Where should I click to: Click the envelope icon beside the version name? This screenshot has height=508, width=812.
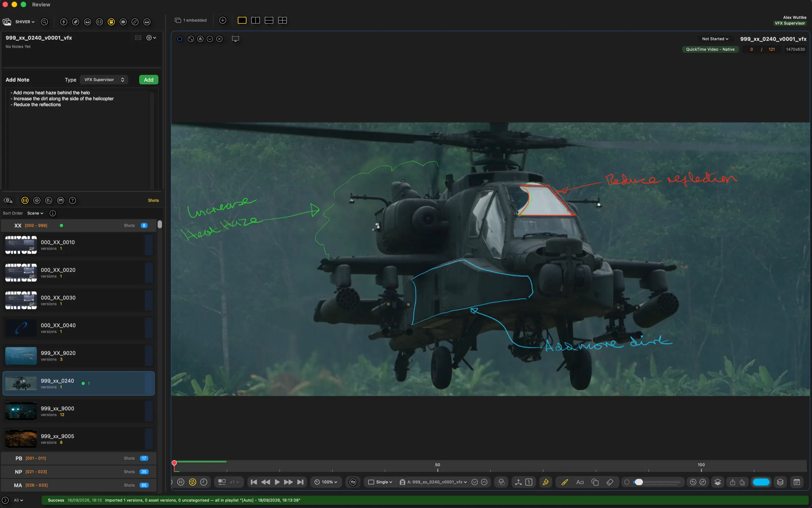(138, 38)
